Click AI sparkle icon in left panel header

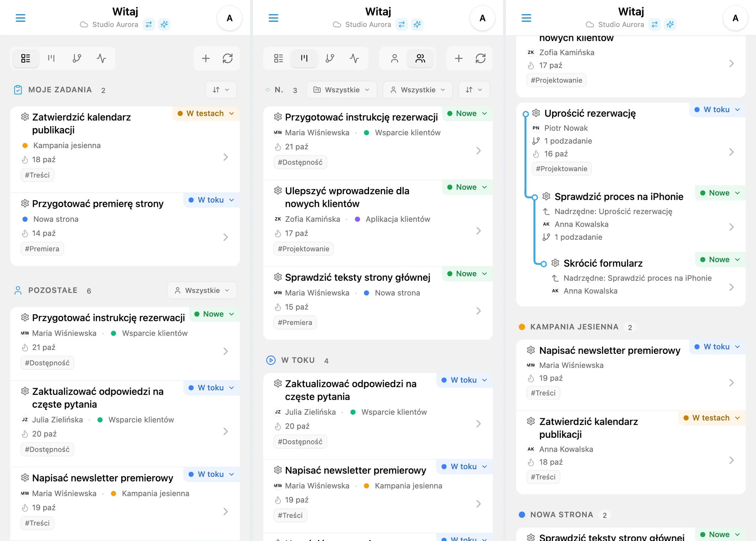coord(164,24)
